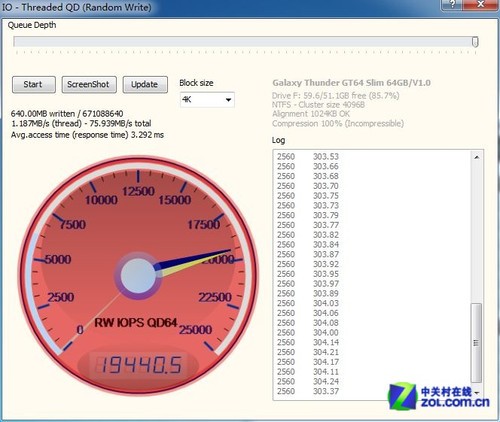The image size is (500, 422).
Task: Open the Block size 4K dropdown
Action: (x=207, y=100)
